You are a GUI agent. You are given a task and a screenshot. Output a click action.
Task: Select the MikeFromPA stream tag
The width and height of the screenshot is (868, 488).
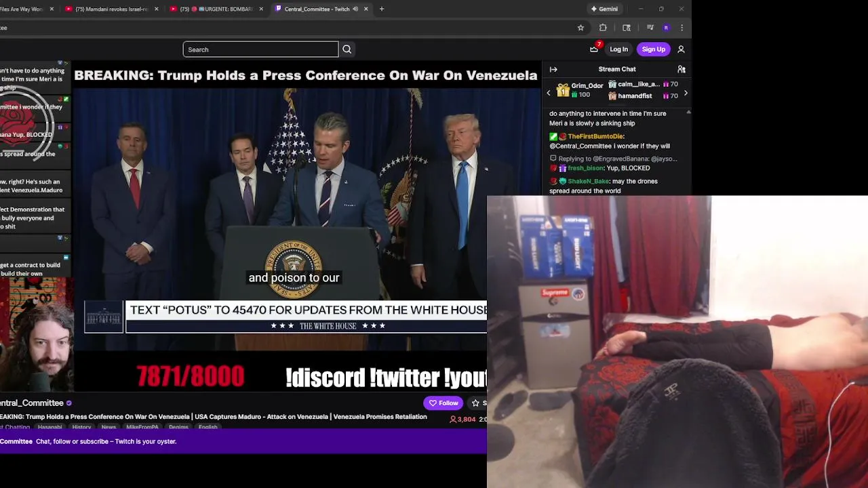click(x=142, y=427)
